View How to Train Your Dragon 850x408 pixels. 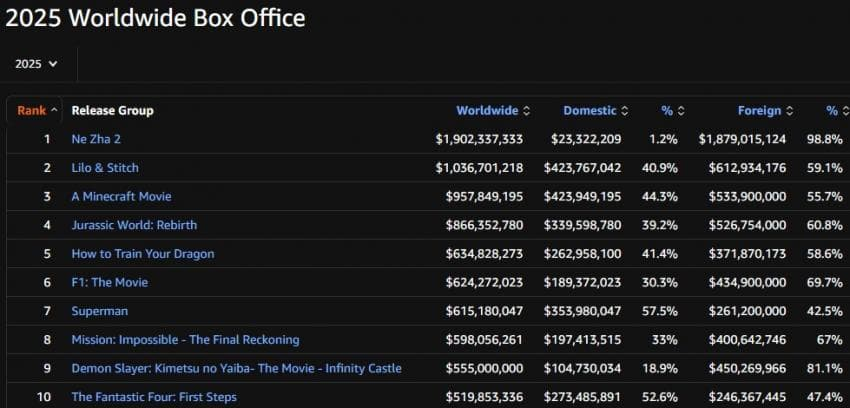tap(142, 254)
